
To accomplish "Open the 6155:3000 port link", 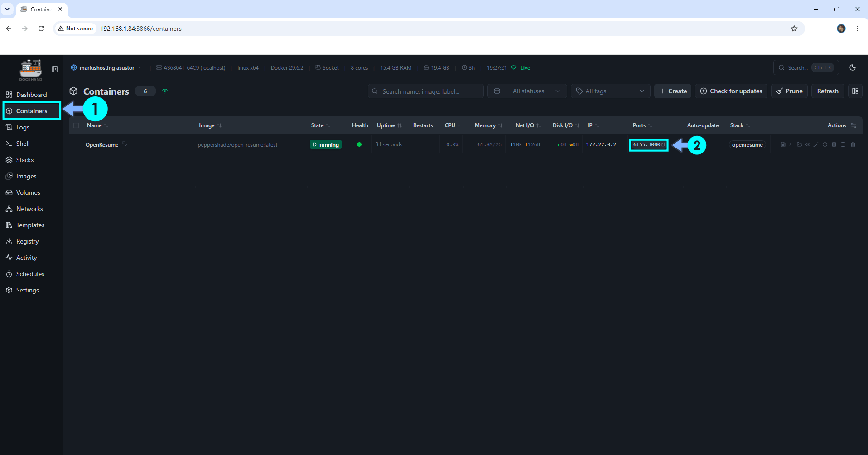I will [649, 145].
